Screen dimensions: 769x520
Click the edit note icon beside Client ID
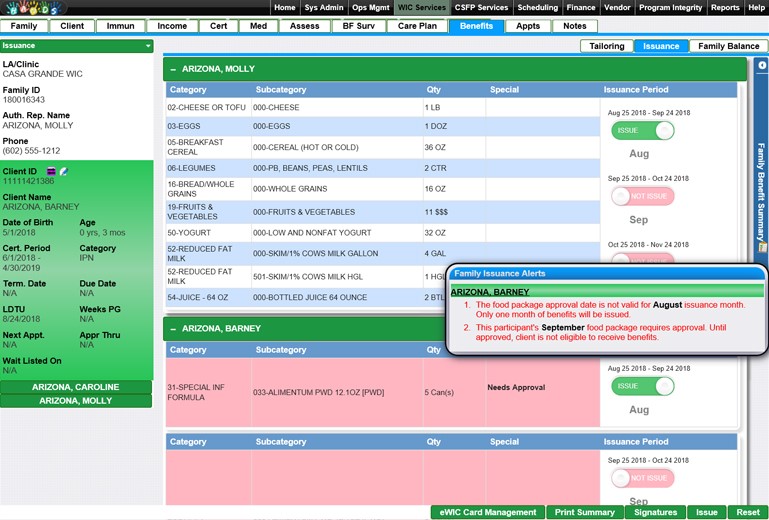pyautogui.click(x=62, y=171)
